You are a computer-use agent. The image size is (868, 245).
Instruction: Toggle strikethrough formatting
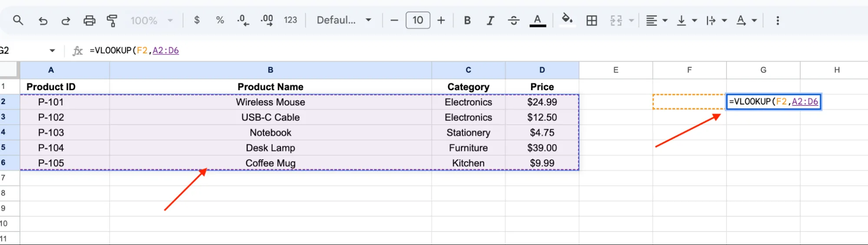point(514,20)
